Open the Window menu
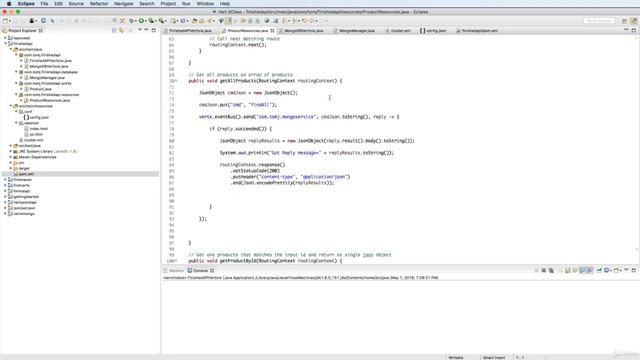Viewport: 640px width, 360px height. tap(205, 3)
